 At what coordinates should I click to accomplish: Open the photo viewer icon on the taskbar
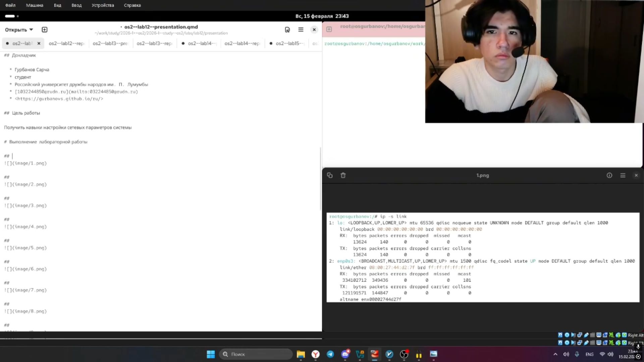434,354
